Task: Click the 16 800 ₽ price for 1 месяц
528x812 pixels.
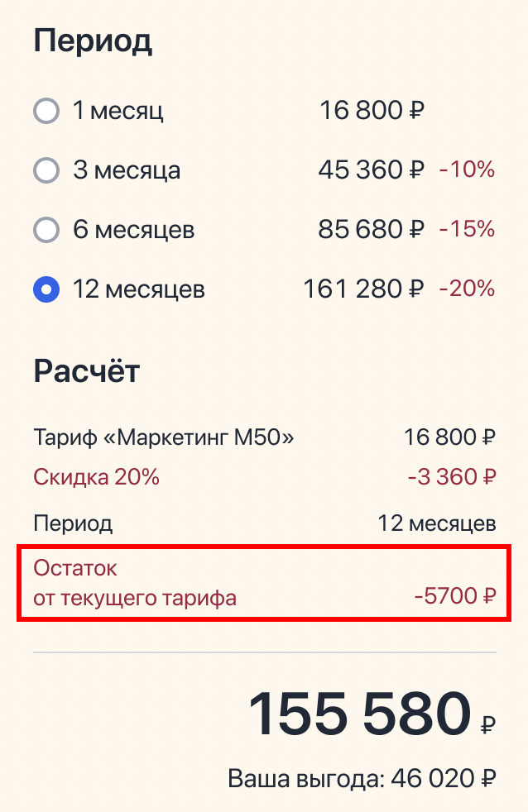Action: [x=372, y=110]
